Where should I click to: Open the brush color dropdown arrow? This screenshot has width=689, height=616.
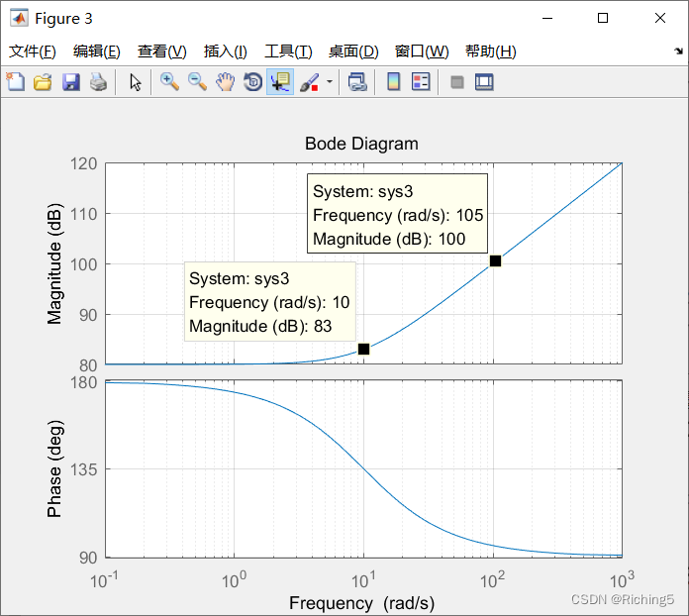pyautogui.click(x=330, y=82)
